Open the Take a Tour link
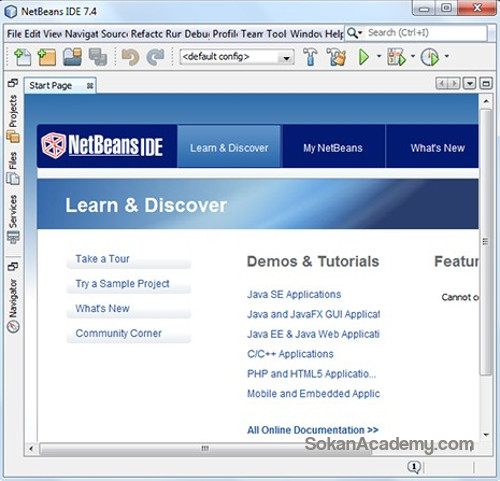 102,259
